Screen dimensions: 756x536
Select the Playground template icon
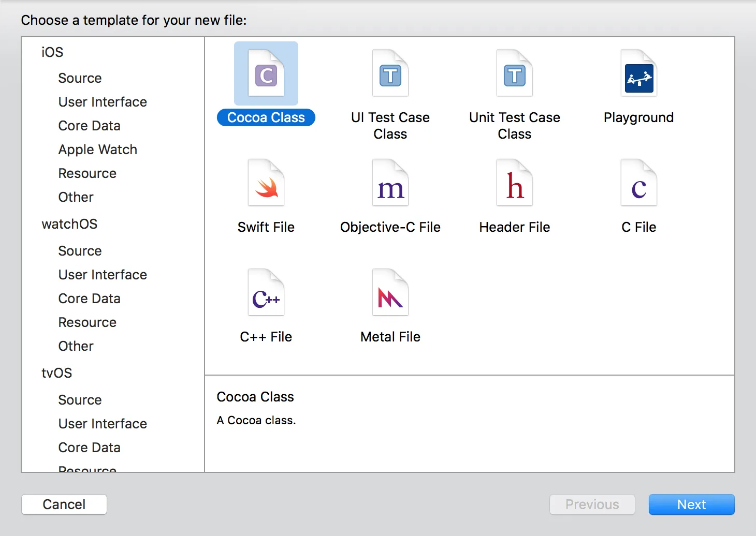(639, 73)
